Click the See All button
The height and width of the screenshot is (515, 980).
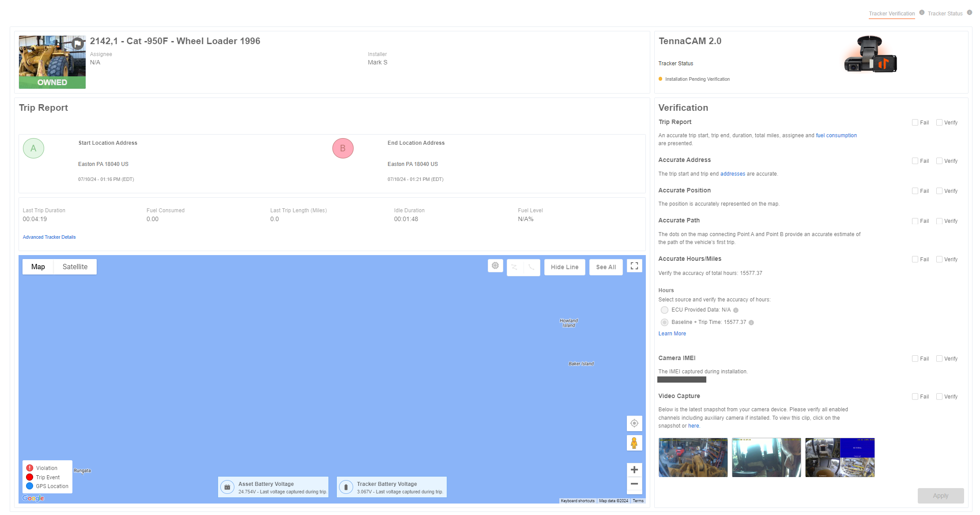(x=606, y=267)
